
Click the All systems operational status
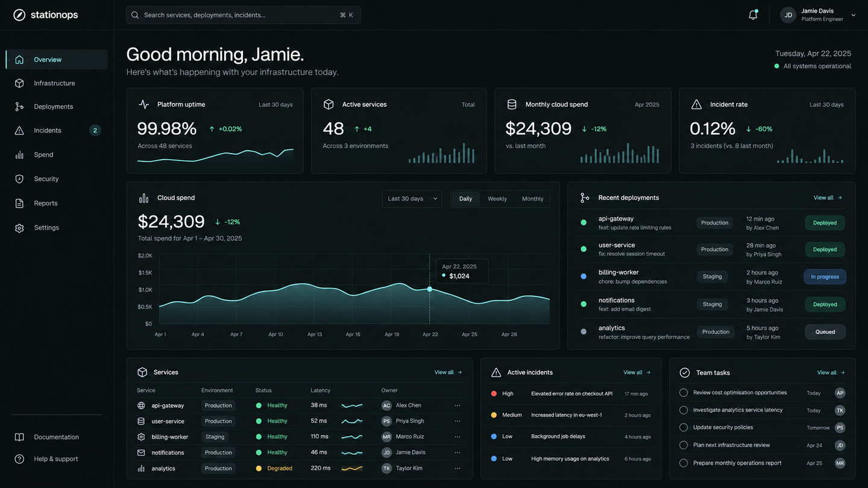pos(813,66)
